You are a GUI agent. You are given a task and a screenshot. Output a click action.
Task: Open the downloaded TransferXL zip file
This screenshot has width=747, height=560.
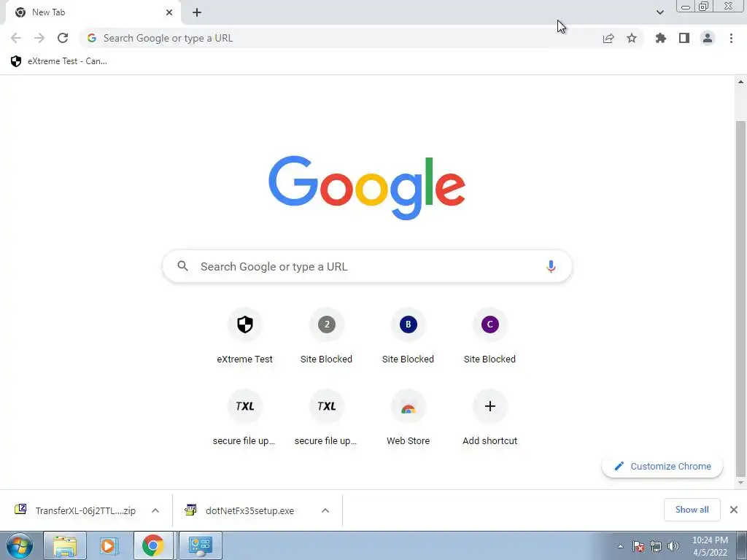point(76,510)
